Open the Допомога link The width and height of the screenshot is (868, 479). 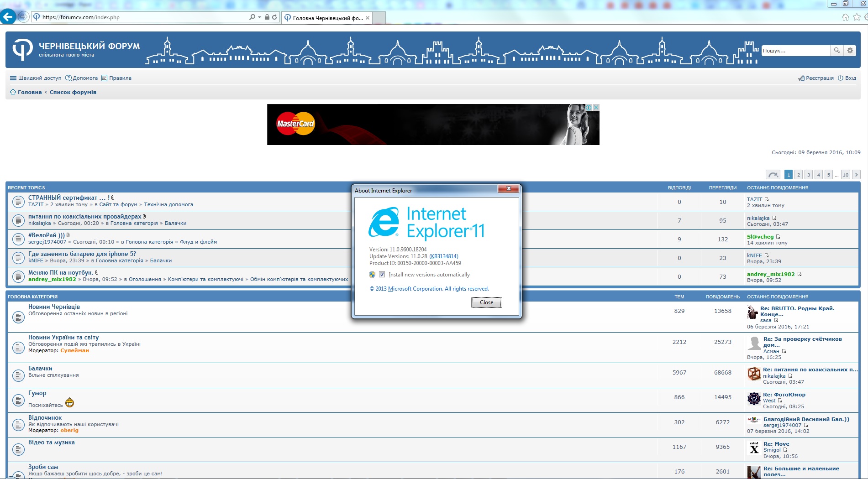tap(82, 78)
